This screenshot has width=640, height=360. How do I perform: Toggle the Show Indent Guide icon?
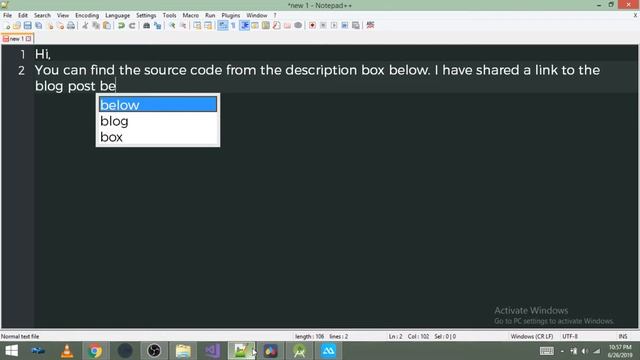[x=244, y=25]
